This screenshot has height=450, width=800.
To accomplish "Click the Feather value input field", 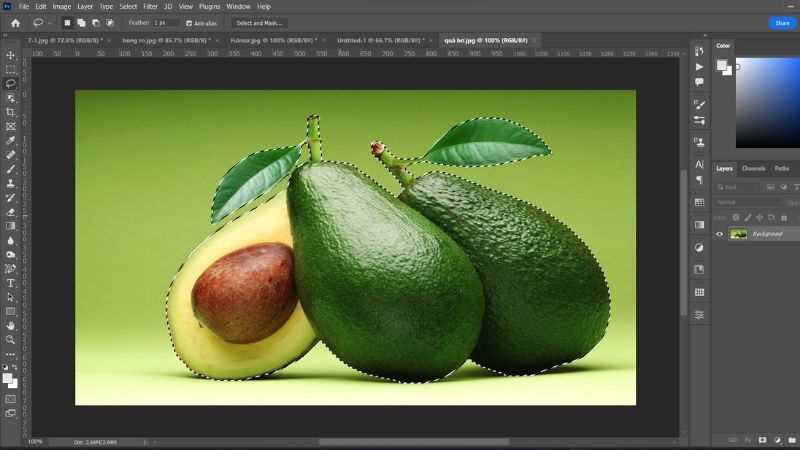I will pos(166,23).
